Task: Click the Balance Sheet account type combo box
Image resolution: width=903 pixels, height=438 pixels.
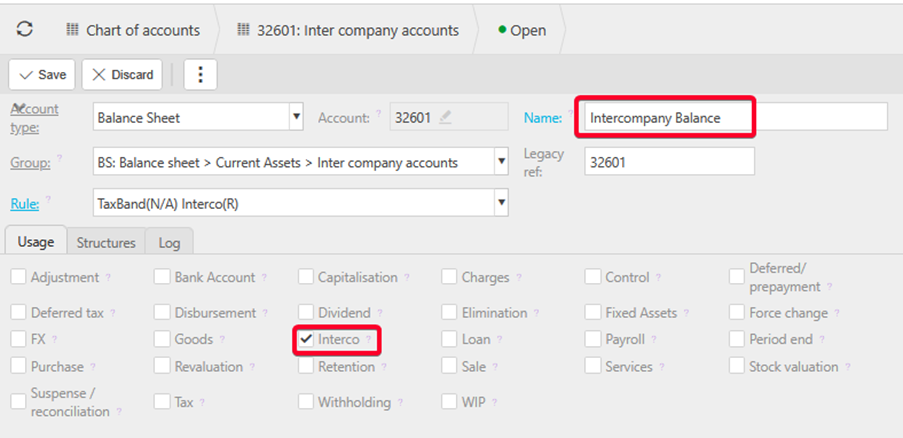Action: [x=198, y=117]
